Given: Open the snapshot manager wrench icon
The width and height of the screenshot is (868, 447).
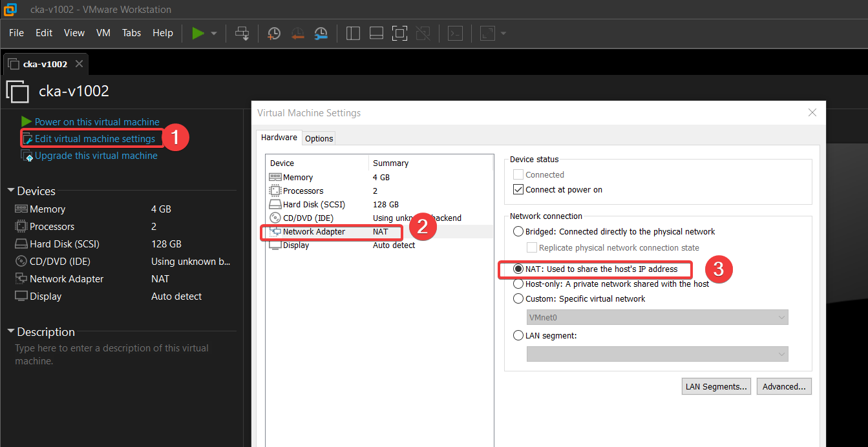Looking at the screenshot, I should (x=321, y=33).
